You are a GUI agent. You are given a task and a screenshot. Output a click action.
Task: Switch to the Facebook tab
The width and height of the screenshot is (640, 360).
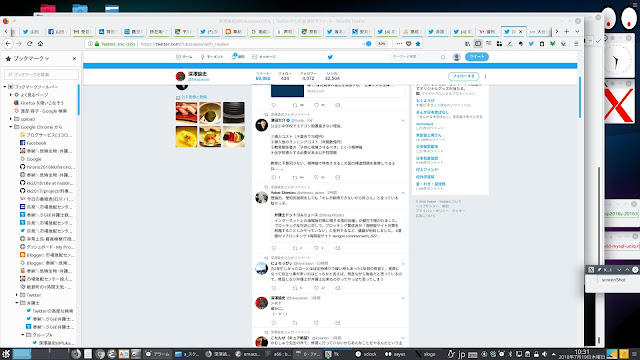(x=57, y=31)
